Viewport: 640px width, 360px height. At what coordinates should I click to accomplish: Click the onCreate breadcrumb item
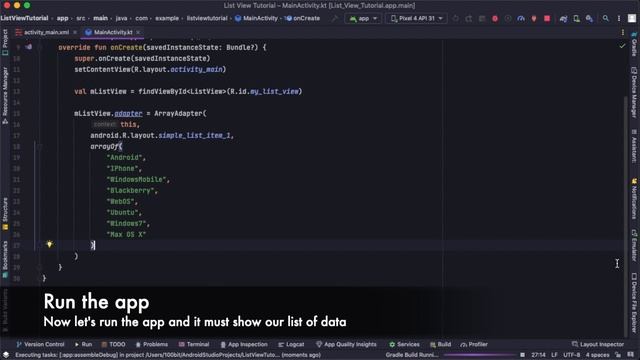pyautogui.click(x=302, y=18)
